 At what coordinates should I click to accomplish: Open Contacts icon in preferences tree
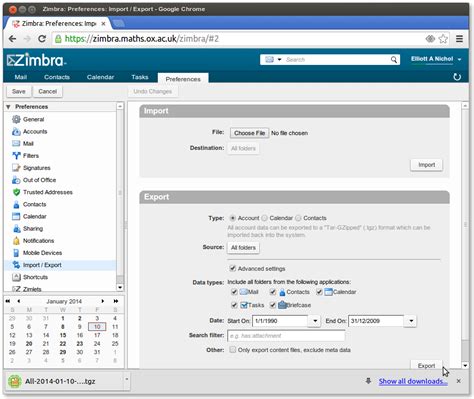(x=16, y=204)
